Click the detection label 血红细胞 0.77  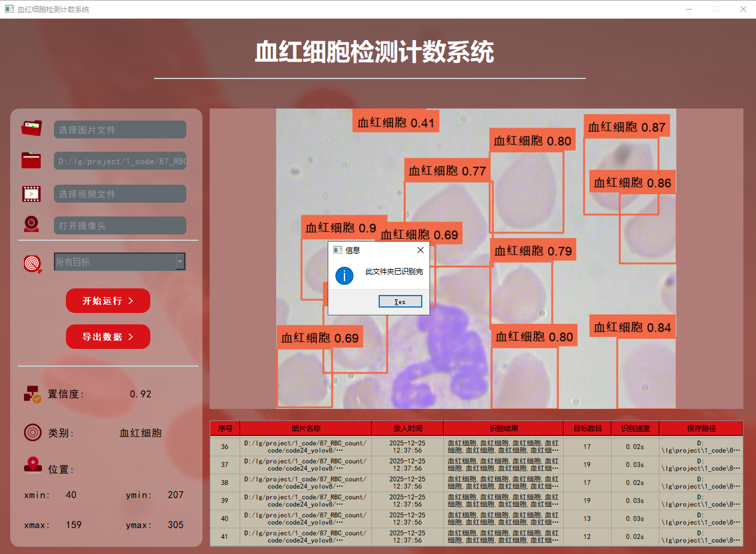pos(447,170)
